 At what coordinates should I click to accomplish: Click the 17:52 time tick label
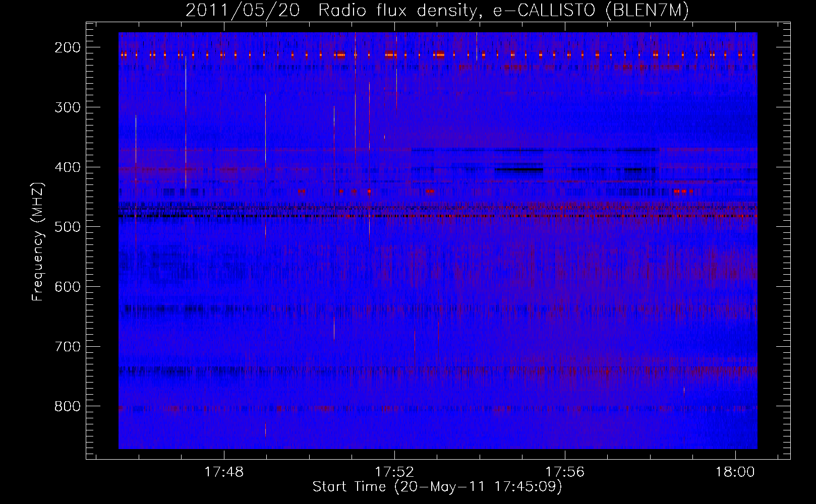pos(394,472)
